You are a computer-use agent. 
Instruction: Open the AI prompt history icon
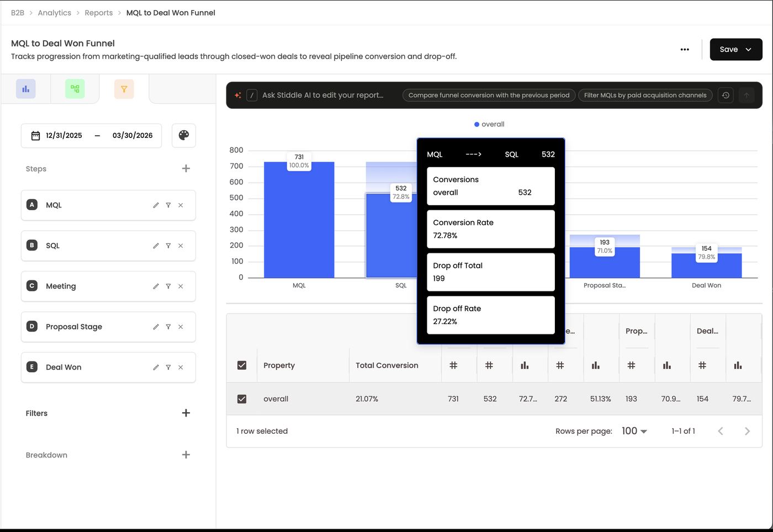tap(726, 95)
